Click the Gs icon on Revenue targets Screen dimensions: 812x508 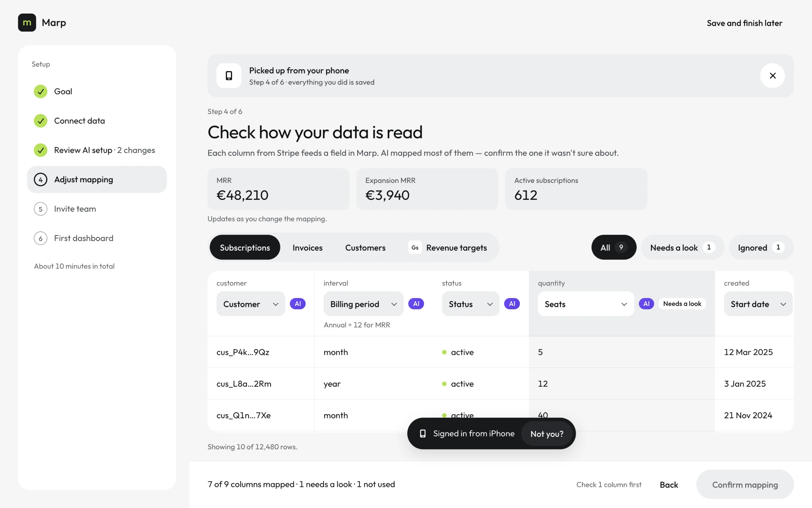[x=415, y=248]
